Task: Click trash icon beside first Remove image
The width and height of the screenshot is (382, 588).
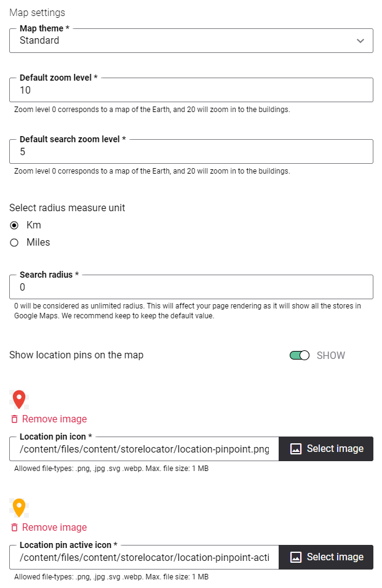Action: [x=14, y=419]
